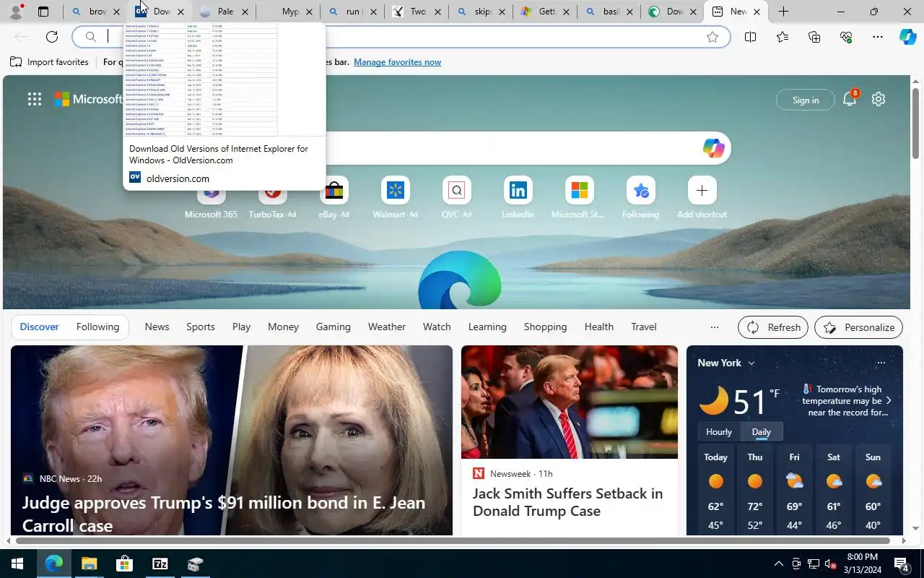
Task: Open Browser essentials heart icon
Action: pos(846,37)
